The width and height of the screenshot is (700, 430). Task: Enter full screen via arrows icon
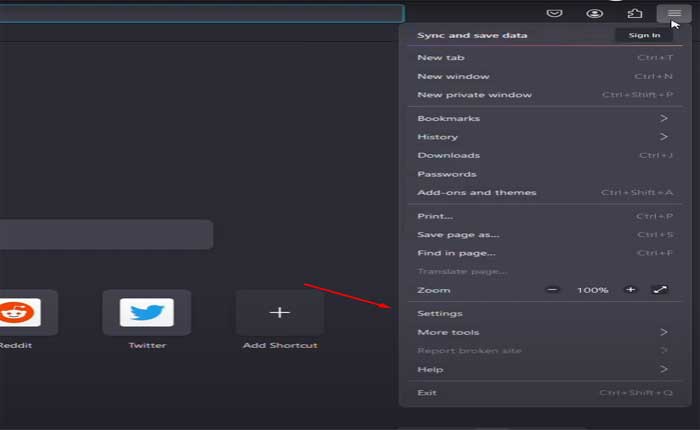pos(660,290)
